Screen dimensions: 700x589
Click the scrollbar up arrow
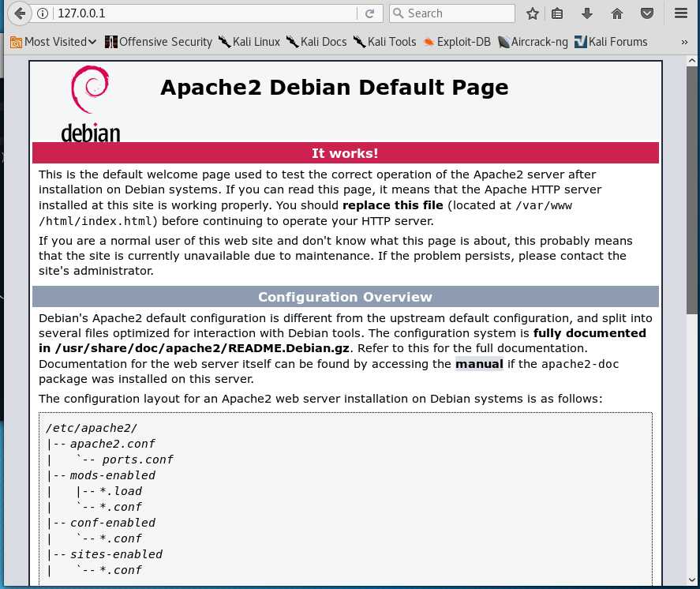click(692, 61)
